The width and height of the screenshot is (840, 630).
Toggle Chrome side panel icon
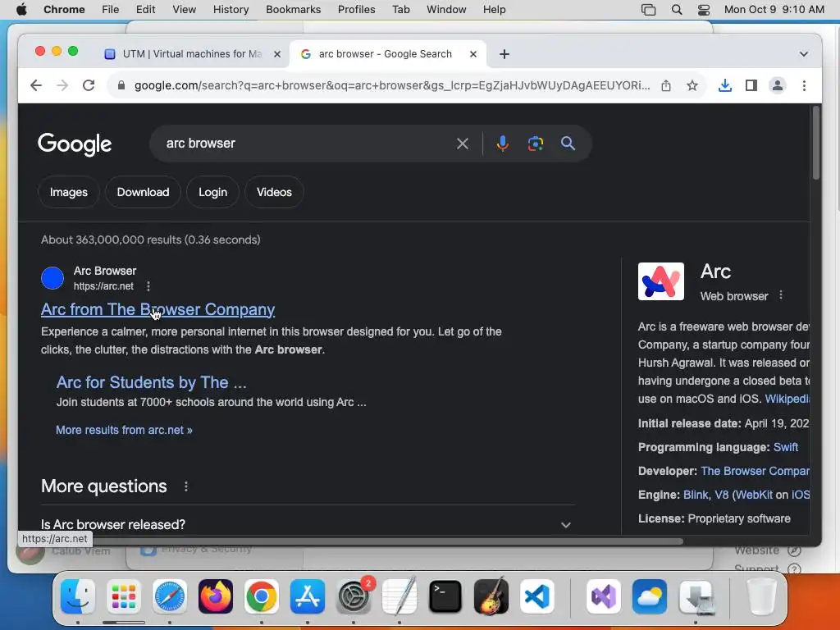click(x=751, y=85)
